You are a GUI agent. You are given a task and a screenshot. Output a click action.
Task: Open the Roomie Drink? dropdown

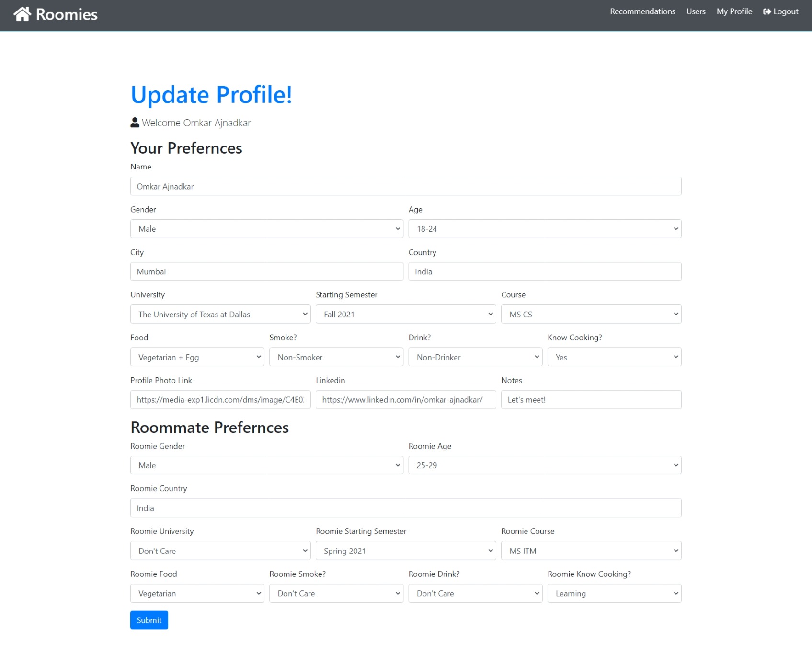pyautogui.click(x=475, y=593)
